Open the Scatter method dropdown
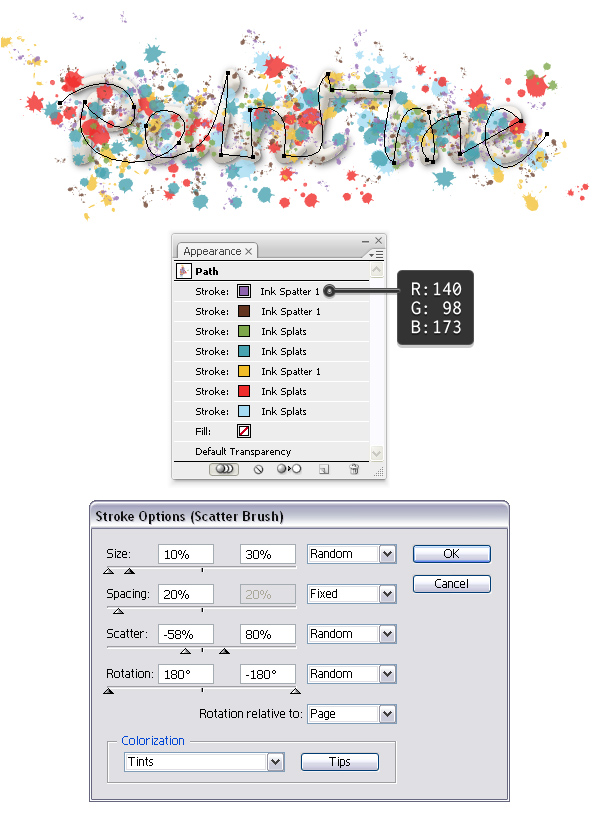This screenshot has height=820, width=600. coord(388,634)
